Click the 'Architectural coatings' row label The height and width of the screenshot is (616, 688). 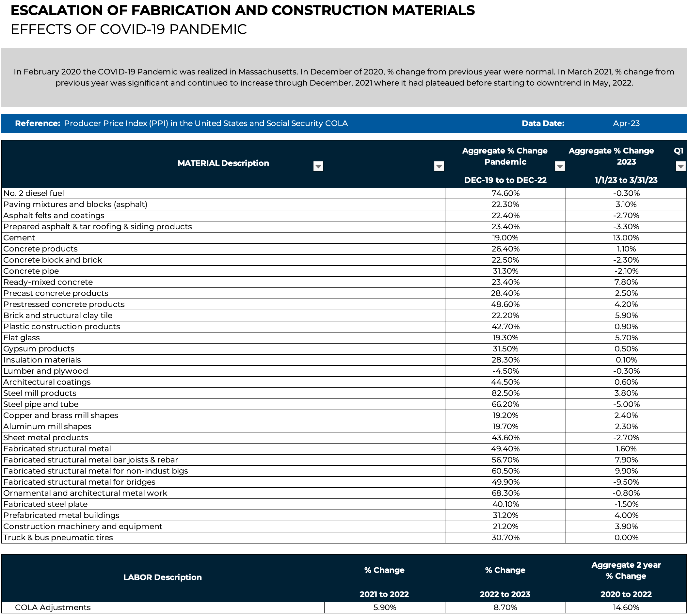pyautogui.click(x=47, y=382)
